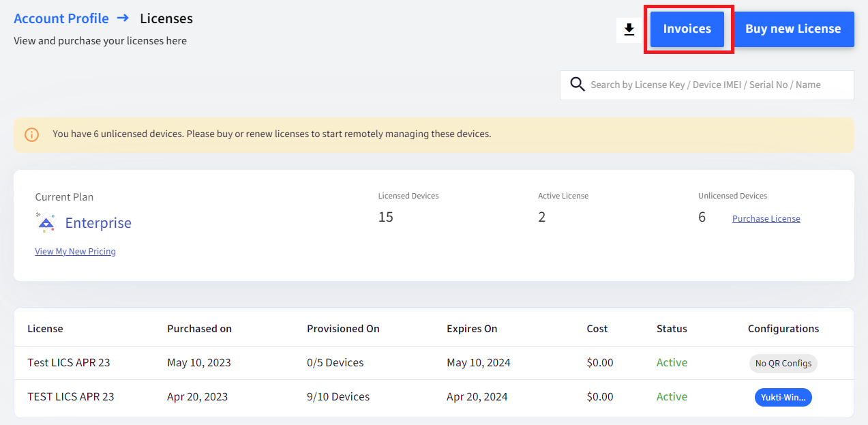
Task: Click the Active License count 2
Action: pos(541,218)
